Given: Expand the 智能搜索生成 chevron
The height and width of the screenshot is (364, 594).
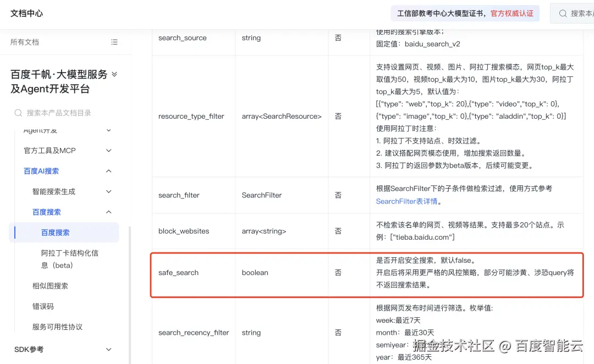Looking at the screenshot, I should tap(109, 192).
